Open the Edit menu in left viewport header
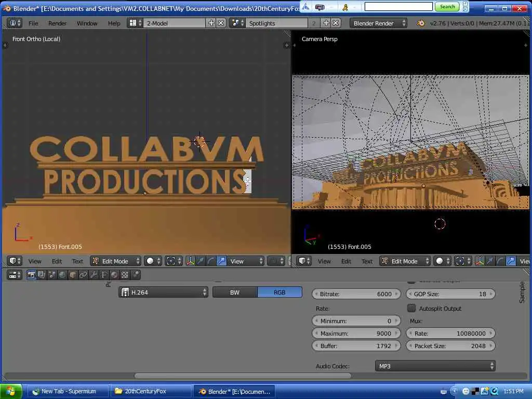The height and width of the screenshot is (399, 532). (57, 261)
